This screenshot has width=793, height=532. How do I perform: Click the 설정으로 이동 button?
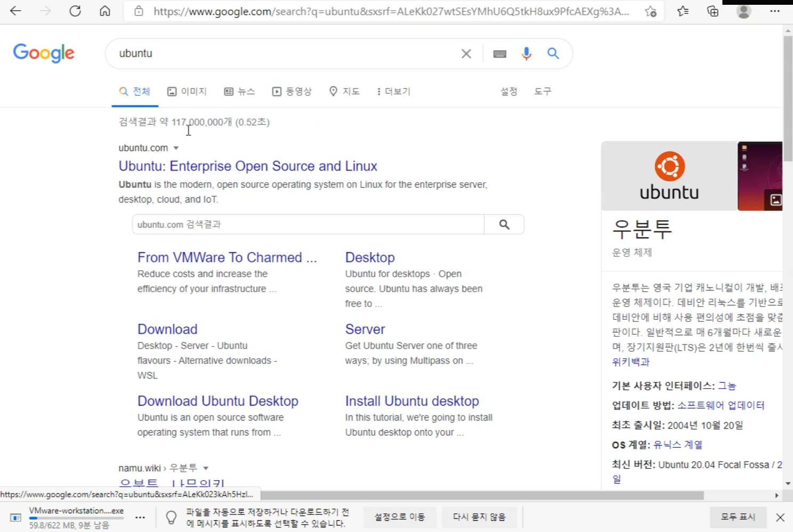[x=400, y=517]
